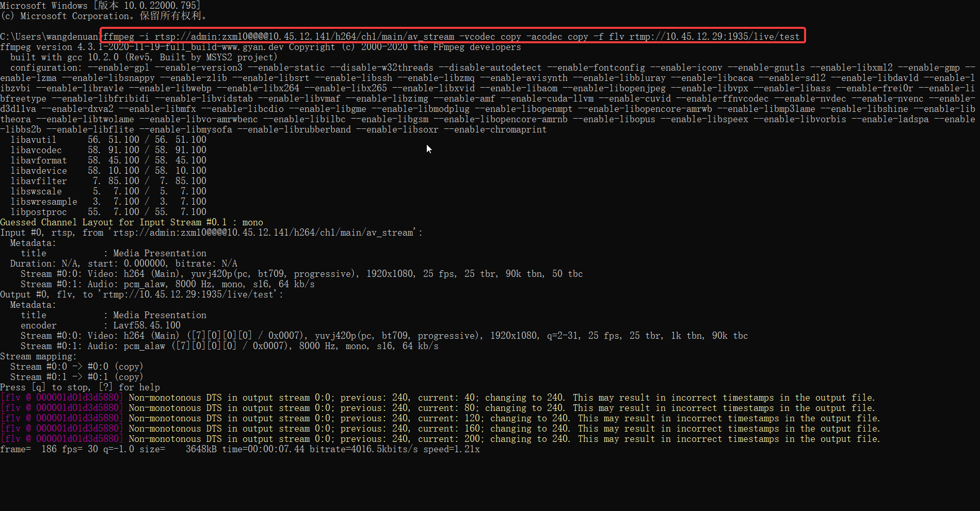The image size is (980, 511).
Task: Select the libpostproc version row
Action: tap(108, 212)
